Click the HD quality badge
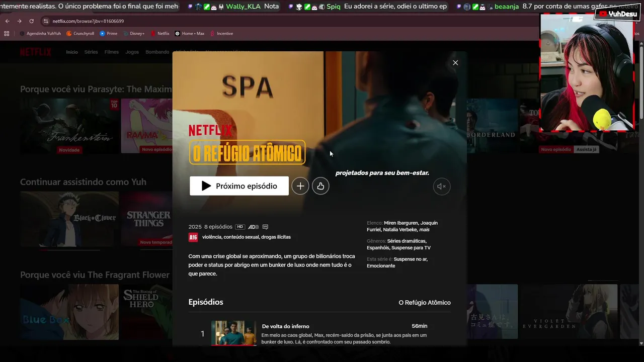 coord(240,227)
